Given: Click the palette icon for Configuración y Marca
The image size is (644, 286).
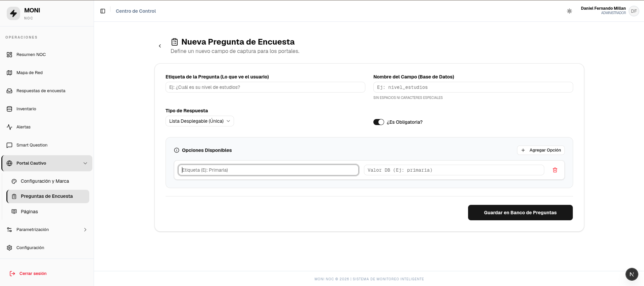Looking at the screenshot, I should [14, 181].
